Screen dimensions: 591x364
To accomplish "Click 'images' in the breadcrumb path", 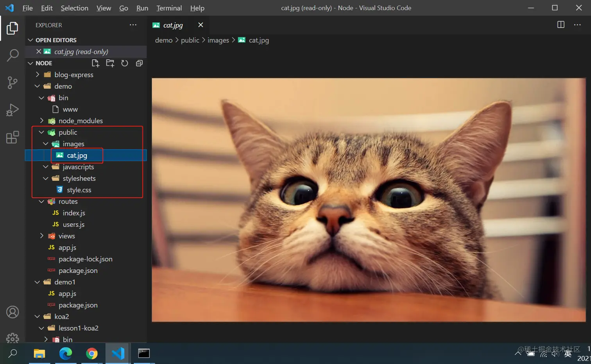I will pyautogui.click(x=218, y=40).
